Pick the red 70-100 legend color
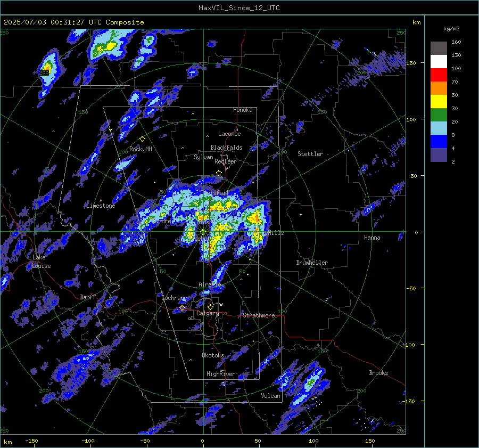Screen dimensions: 479x448 pos(439,75)
